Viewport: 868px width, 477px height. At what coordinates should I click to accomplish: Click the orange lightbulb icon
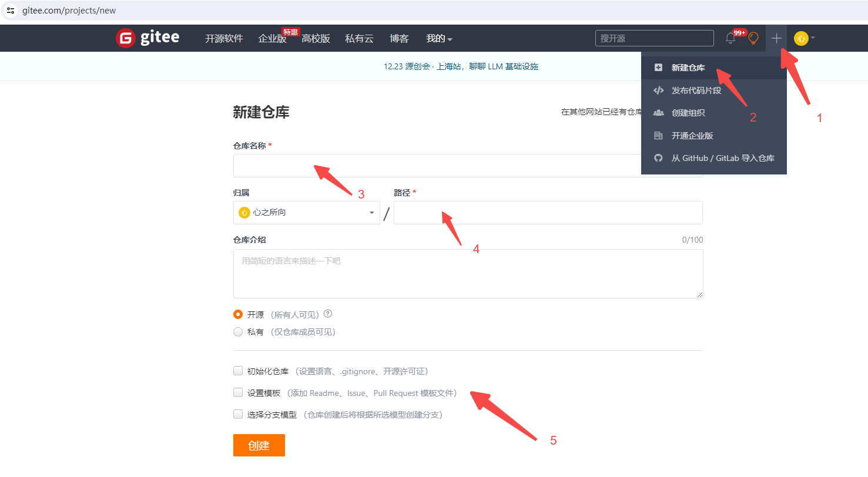[x=753, y=39]
